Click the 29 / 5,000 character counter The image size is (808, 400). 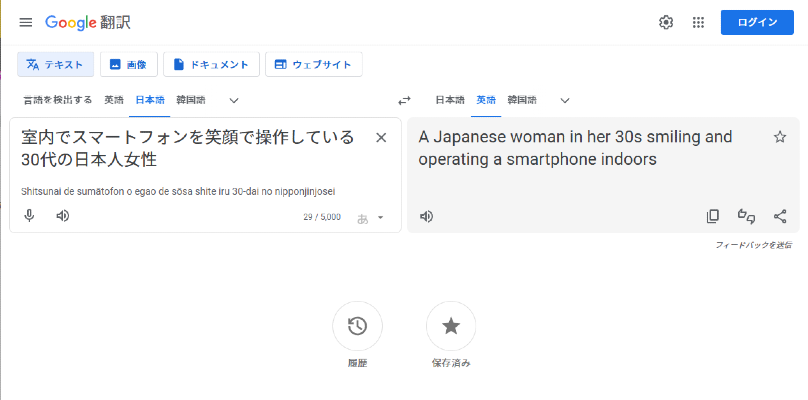322,217
